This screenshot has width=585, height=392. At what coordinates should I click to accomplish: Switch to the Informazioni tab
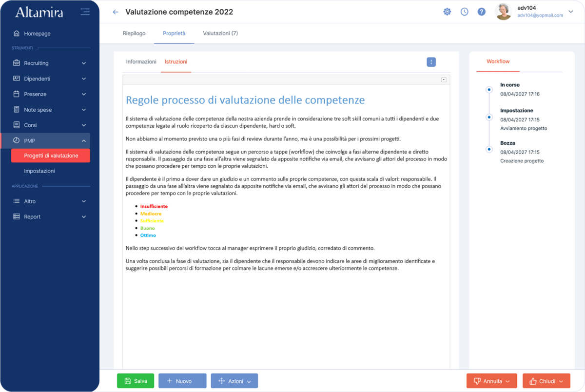[141, 62]
